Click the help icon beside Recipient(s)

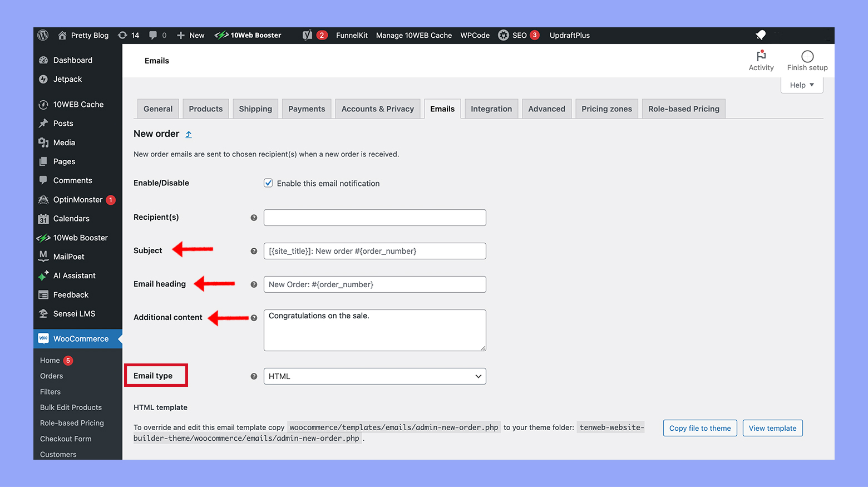[x=254, y=218]
